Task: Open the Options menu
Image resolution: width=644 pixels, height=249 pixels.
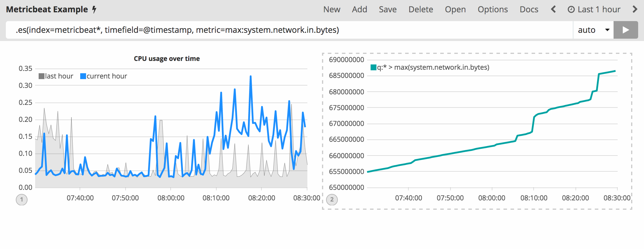Action: [493, 9]
